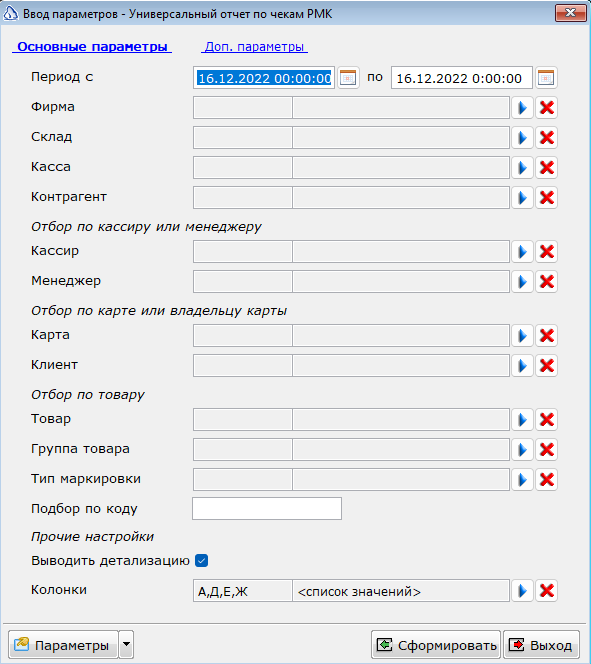This screenshot has width=591, height=664.
Task: Expand the Параметры button dropdown arrow
Action: tap(126, 645)
